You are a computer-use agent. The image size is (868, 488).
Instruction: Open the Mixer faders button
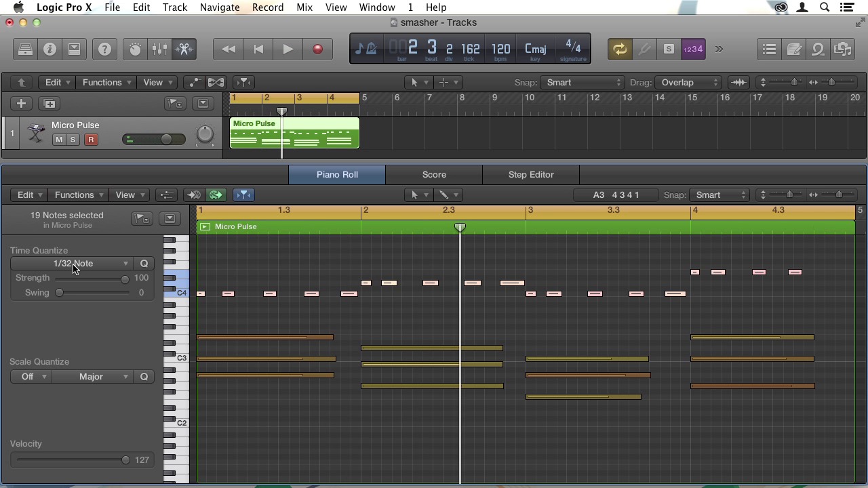click(x=159, y=49)
